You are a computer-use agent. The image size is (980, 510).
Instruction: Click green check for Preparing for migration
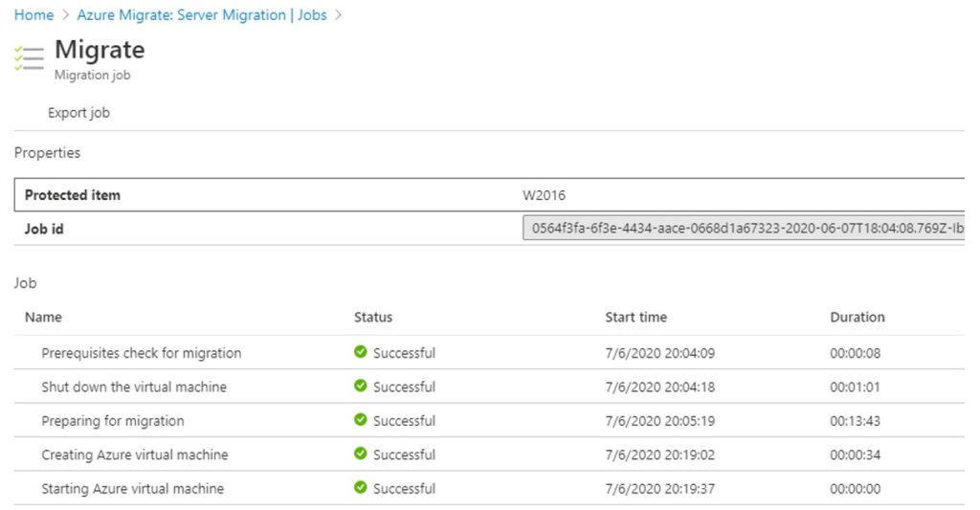360,419
